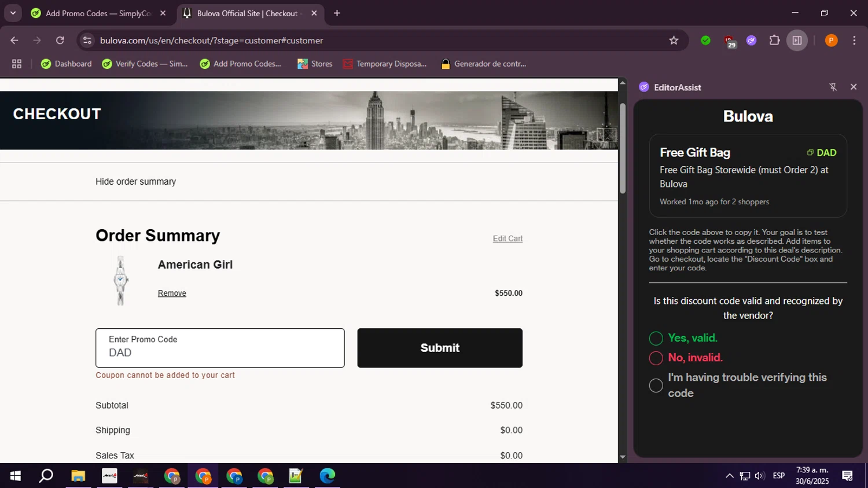
Task: Toggle the browser side panel button
Action: [x=797, y=41]
